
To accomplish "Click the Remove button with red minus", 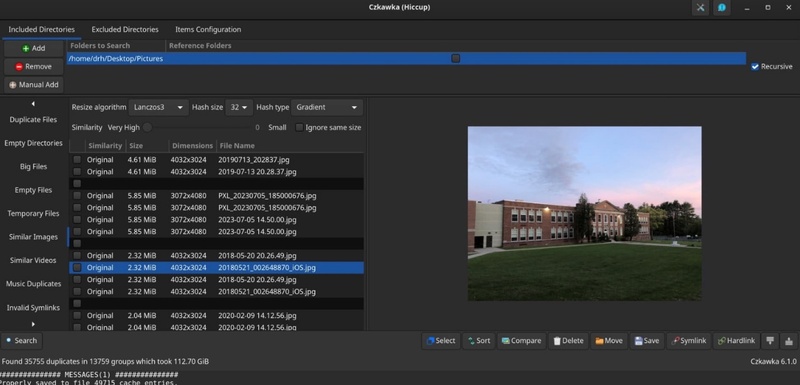I will pos(34,66).
